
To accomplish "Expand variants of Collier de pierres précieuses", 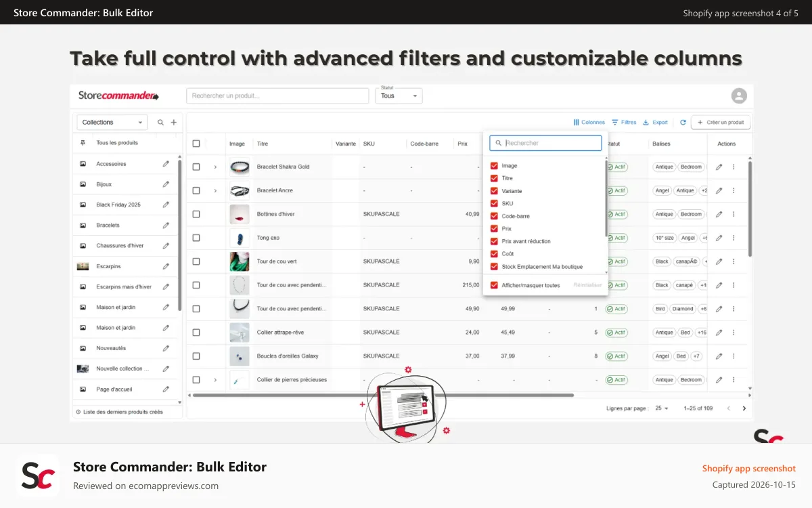I will point(215,380).
